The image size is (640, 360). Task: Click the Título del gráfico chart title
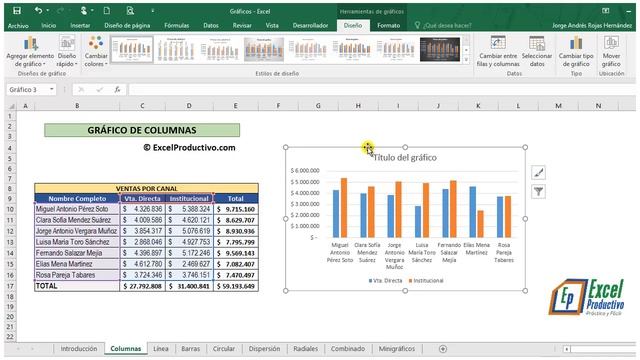tap(404, 158)
